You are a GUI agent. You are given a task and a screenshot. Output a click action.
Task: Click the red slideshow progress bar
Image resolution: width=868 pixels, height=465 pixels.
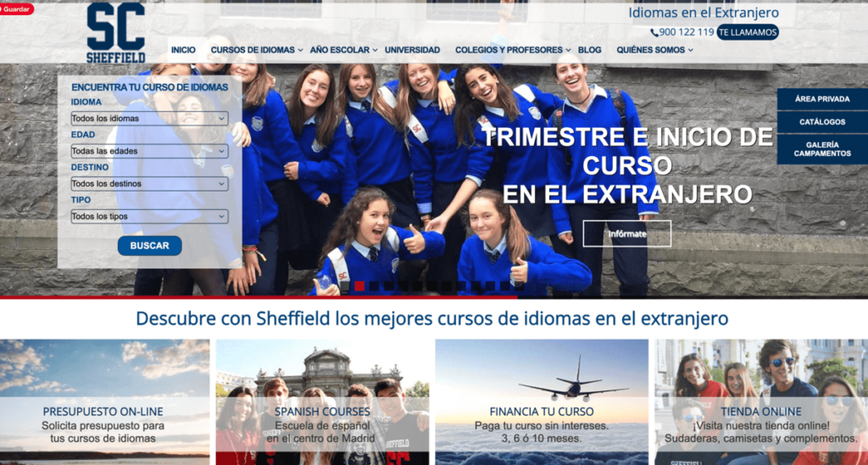(x=259, y=297)
